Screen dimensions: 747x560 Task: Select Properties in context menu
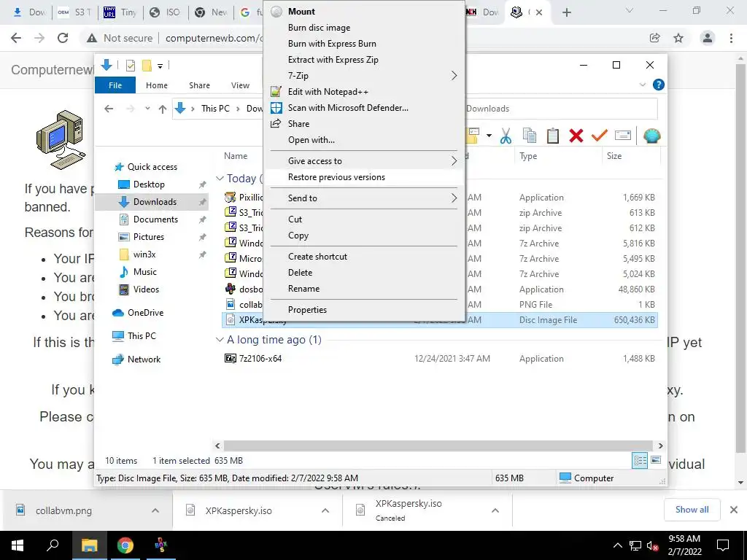[x=364, y=310]
